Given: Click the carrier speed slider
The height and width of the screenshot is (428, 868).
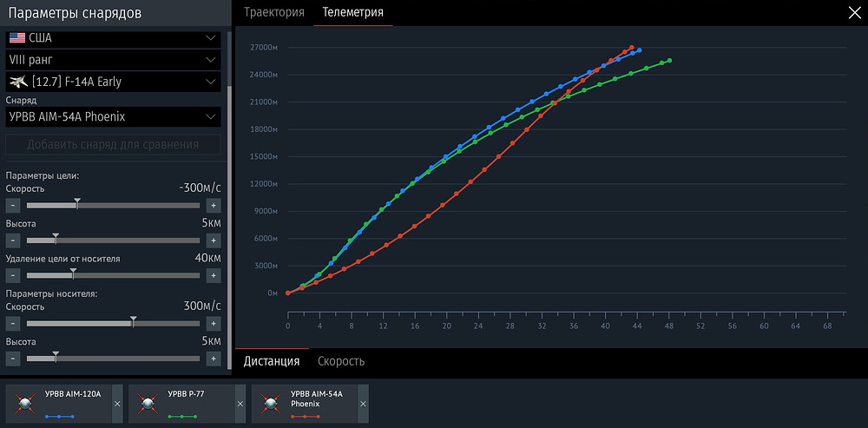Looking at the screenshot, I should 113,323.
